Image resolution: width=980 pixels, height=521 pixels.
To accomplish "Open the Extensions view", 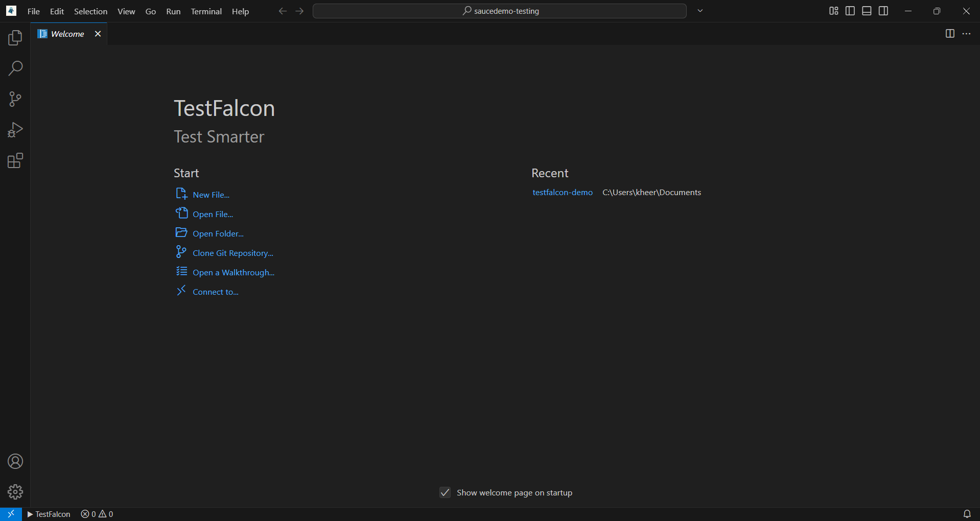I will [15, 161].
